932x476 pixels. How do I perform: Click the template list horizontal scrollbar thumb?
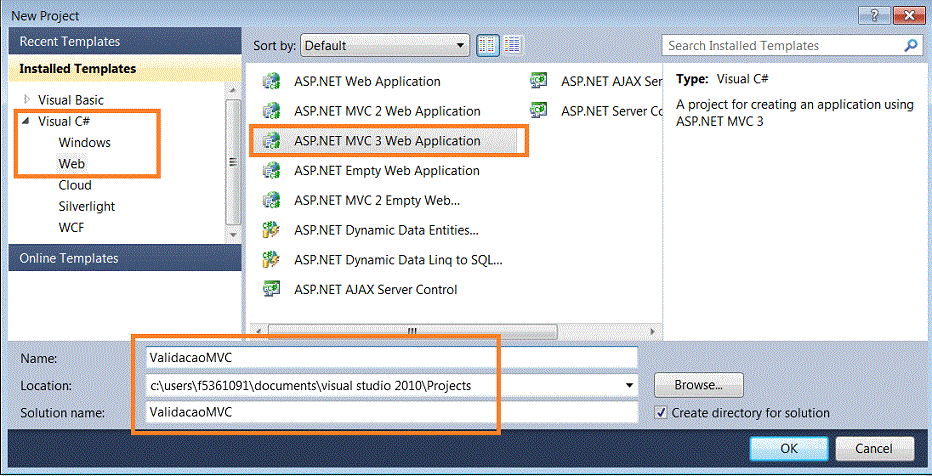click(413, 331)
